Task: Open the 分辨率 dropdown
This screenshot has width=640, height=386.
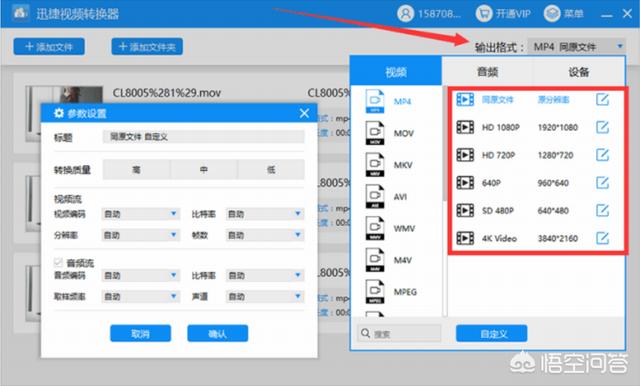Action: pyautogui.click(x=140, y=235)
